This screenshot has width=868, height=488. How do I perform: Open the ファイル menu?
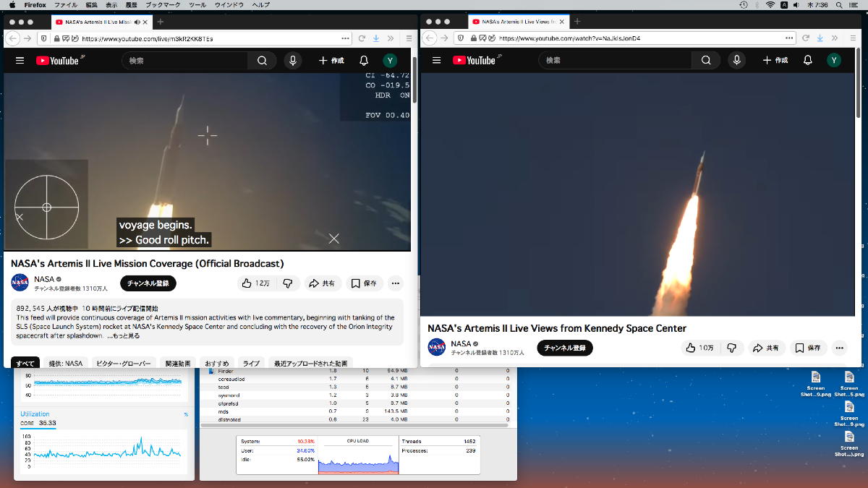pyautogui.click(x=66, y=4)
